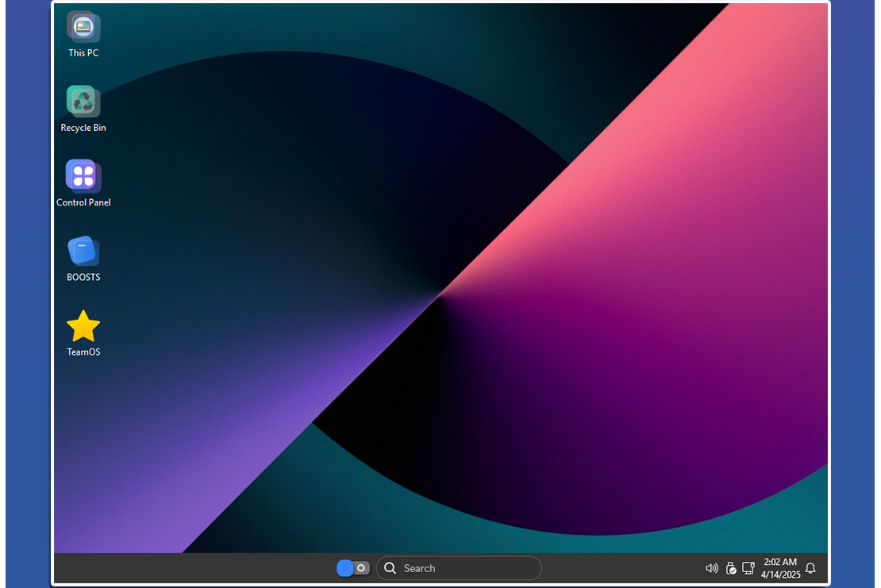Click the "This PC" text label
881x588 pixels.
[x=83, y=53]
